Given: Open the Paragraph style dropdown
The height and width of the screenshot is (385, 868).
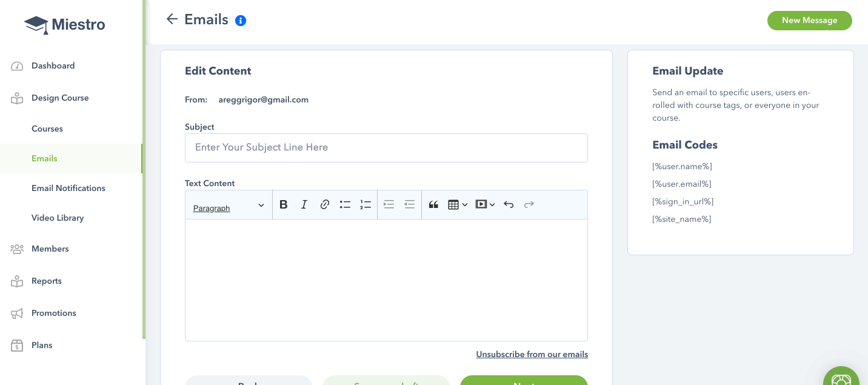Looking at the screenshot, I should [229, 206].
